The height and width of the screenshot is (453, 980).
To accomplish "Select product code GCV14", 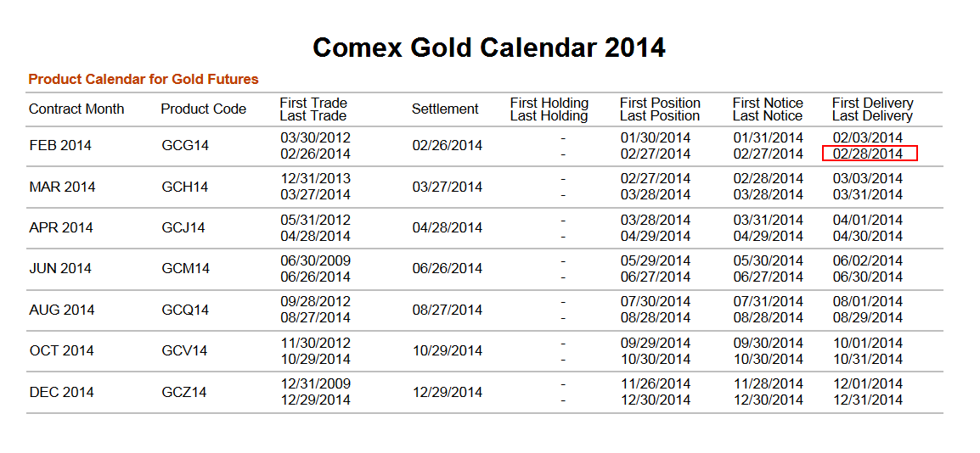I will (x=185, y=351).
